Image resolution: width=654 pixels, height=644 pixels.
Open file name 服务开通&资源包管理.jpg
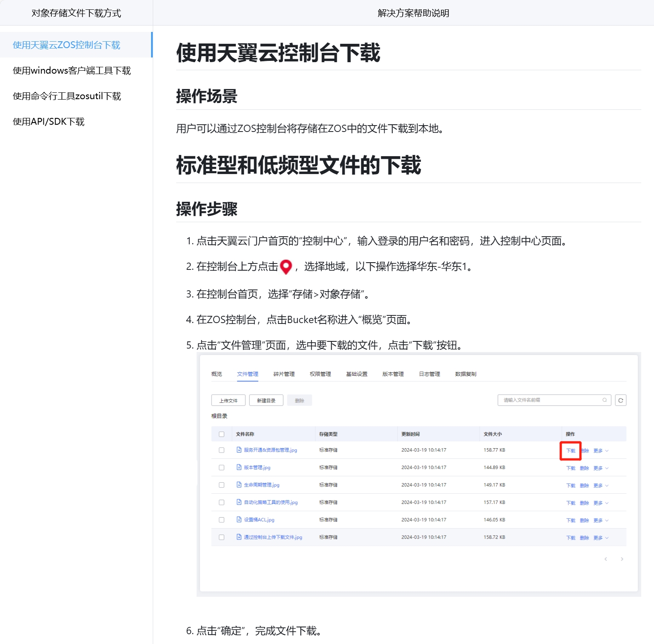pyautogui.click(x=271, y=450)
